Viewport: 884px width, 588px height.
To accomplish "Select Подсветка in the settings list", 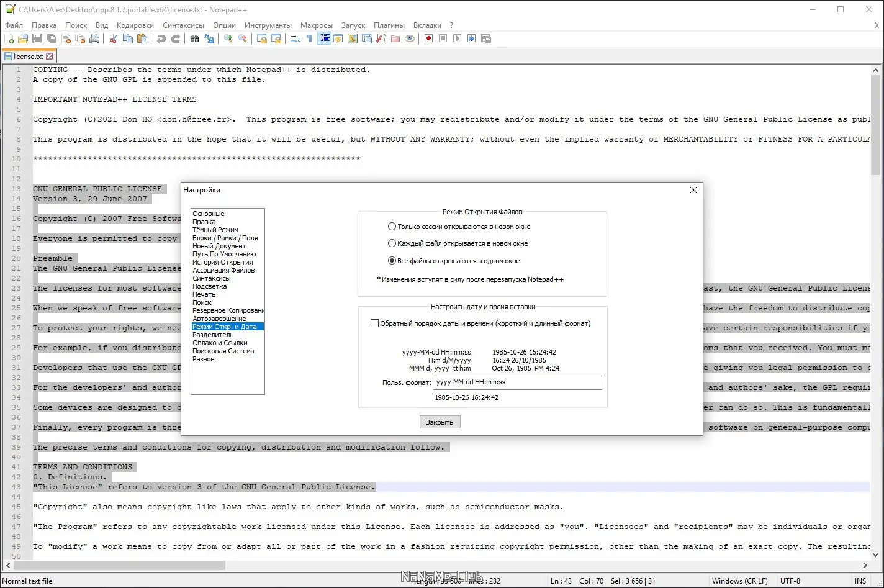I will [x=210, y=286].
